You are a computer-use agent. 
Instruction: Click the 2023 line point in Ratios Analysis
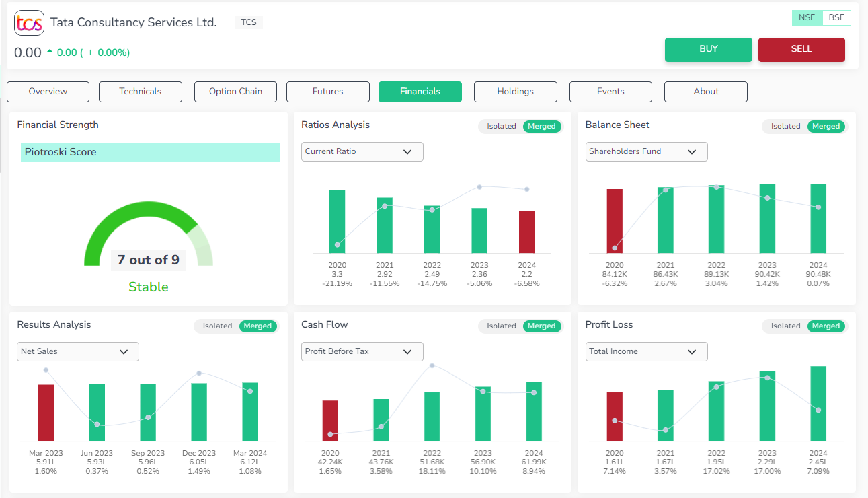[x=479, y=187]
